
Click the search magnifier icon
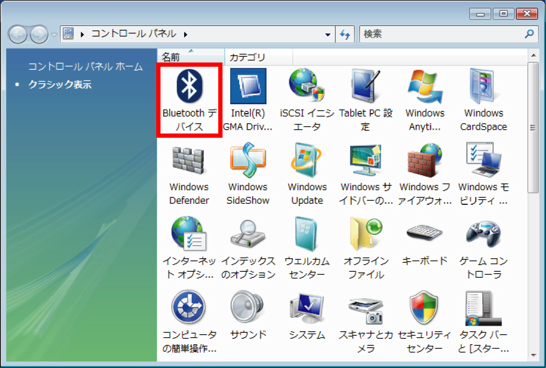click(529, 34)
